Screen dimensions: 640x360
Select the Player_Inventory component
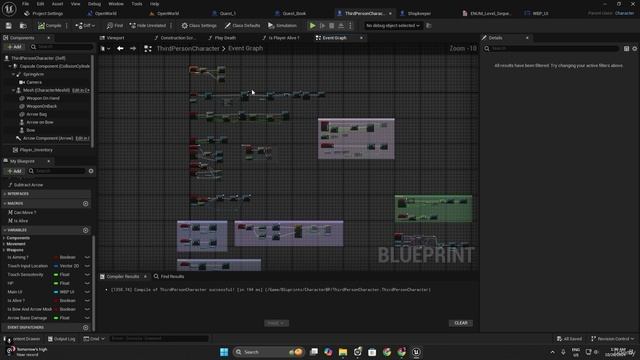click(33, 150)
